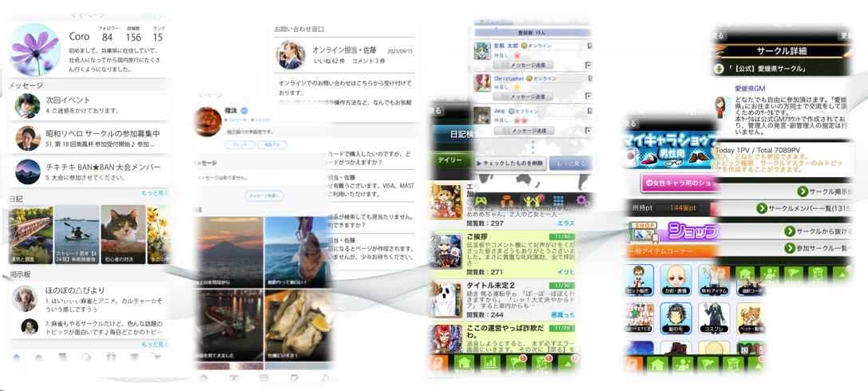Open 昭和リベロ サークルの参加募集中 message
The height and width of the screenshot is (391, 868).
[89, 139]
